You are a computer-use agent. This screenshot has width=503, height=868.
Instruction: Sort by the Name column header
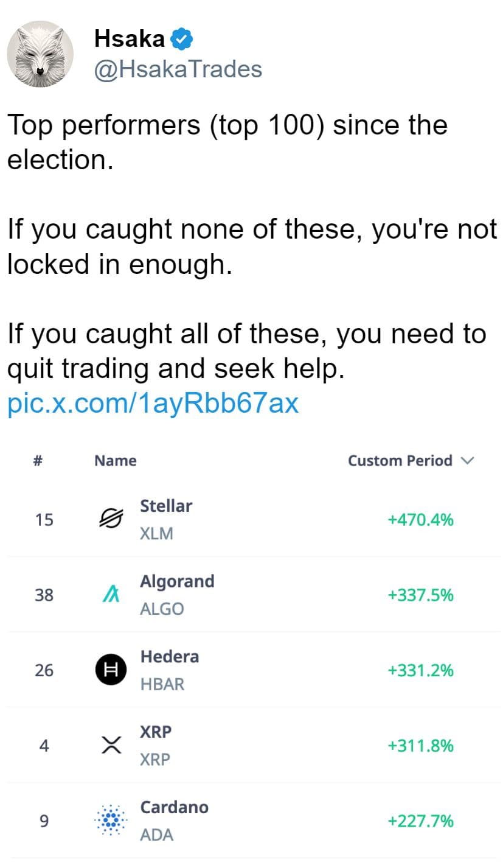pos(116,461)
